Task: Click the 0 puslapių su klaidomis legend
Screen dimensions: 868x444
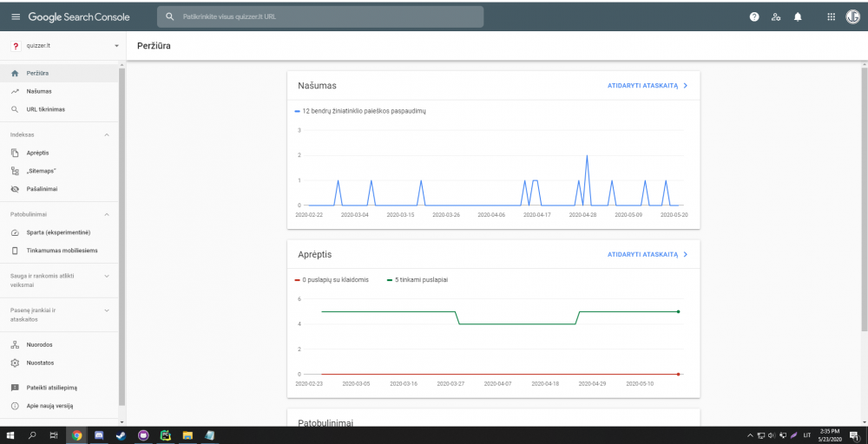Action: pyautogui.click(x=332, y=280)
